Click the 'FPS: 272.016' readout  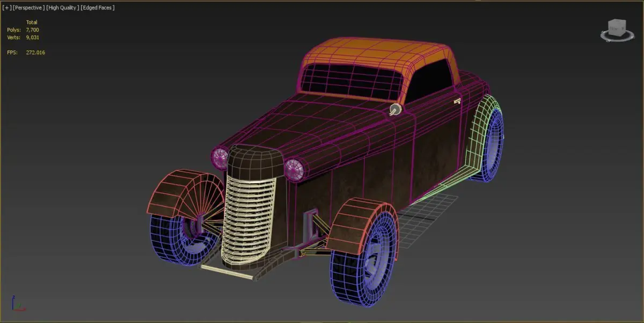[x=26, y=53]
